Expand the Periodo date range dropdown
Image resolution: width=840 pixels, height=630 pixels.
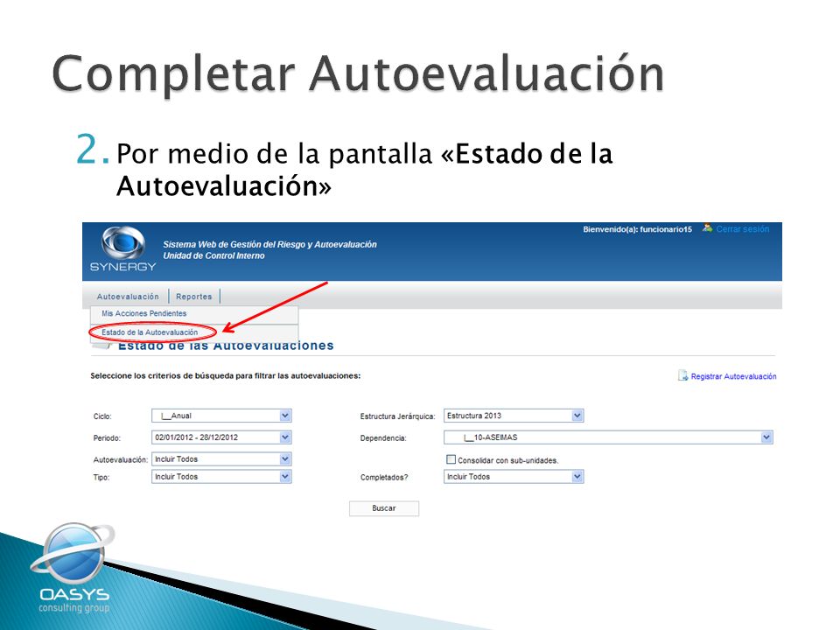[221, 437]
